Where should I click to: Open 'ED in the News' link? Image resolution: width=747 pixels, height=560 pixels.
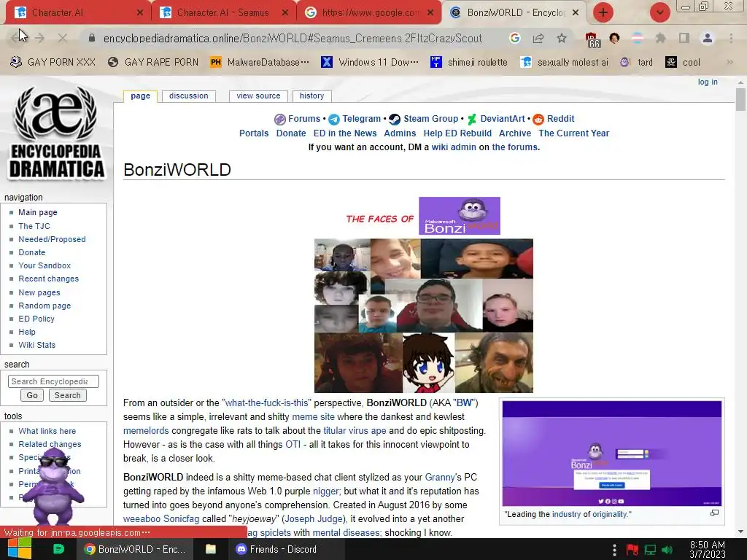point(345,133)
